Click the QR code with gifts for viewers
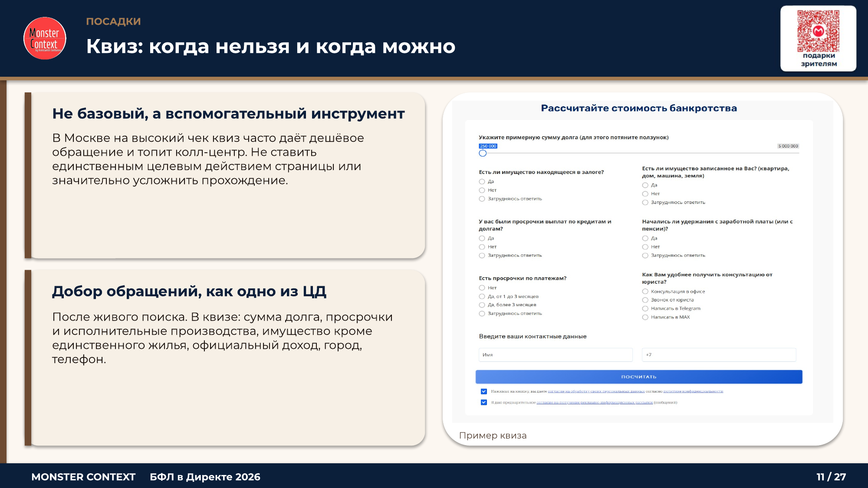Image resolution: width=868 pixels, height=488 pixels. pyautogui.click(x=818, y=31)
